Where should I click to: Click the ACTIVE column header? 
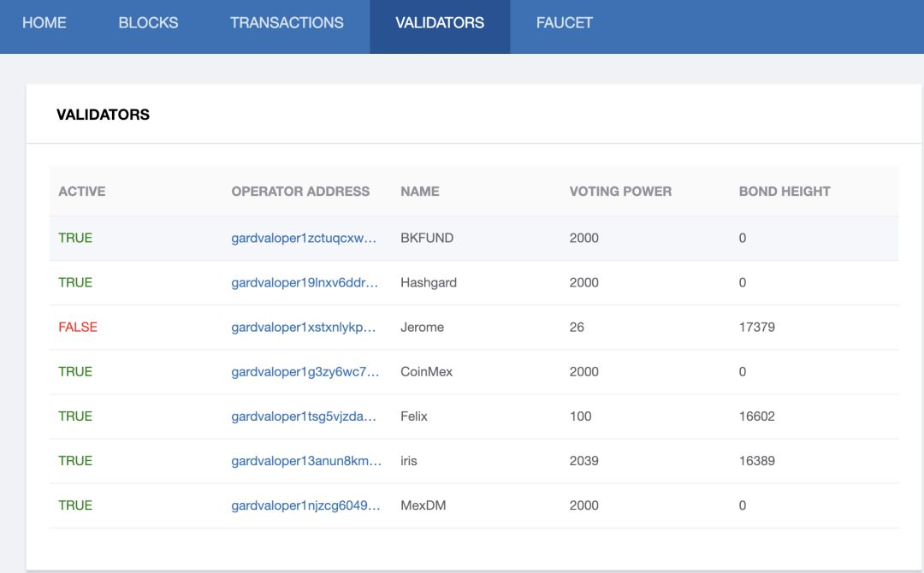point(82,192)
